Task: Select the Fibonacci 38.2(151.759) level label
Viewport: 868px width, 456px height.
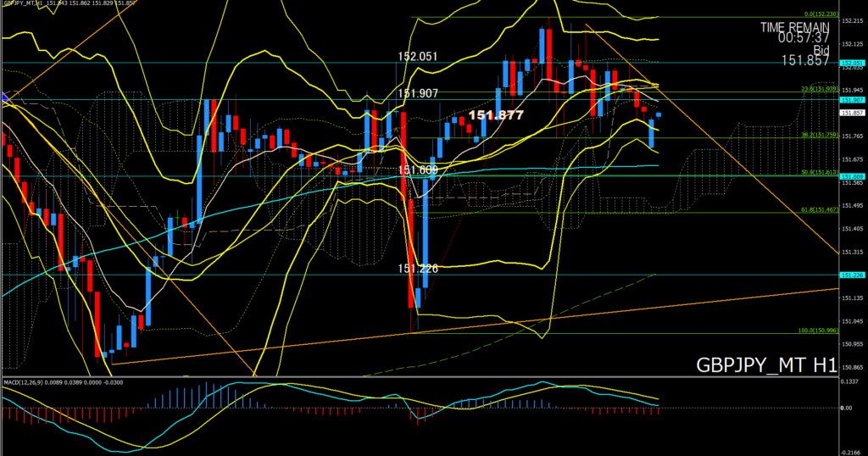Action: pyautogui.click(x=820, y=135)
